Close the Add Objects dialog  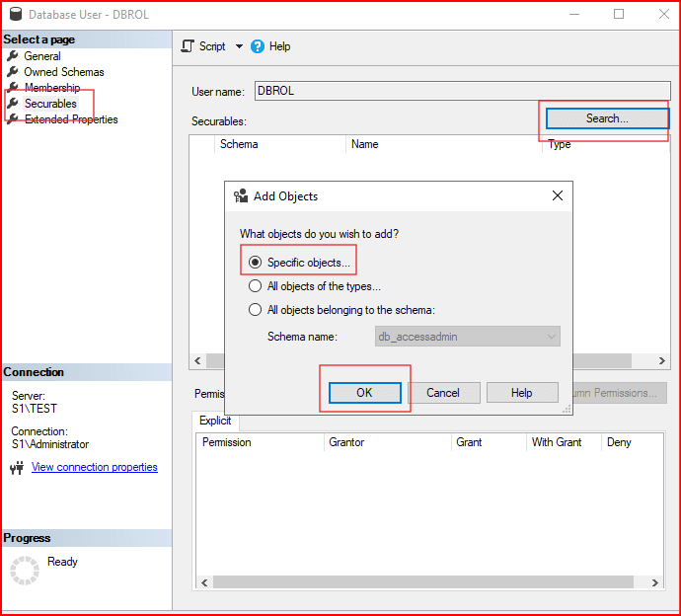(558, 196)
